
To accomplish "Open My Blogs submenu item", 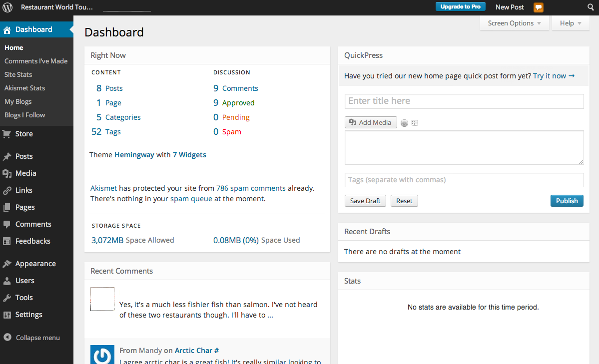I will click(x=18, y=101).
